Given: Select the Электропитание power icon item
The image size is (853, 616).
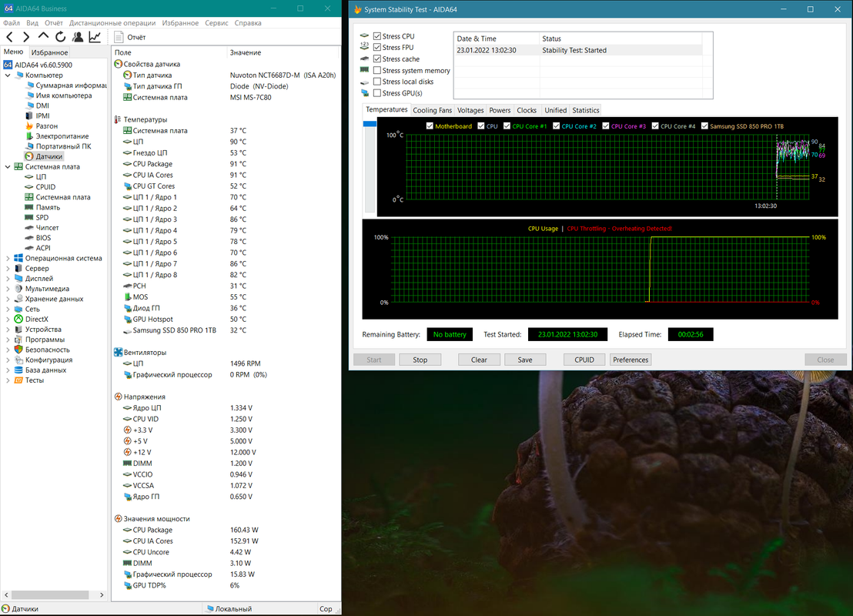Looking at the screenshot, I should click(x=57, y=136).
